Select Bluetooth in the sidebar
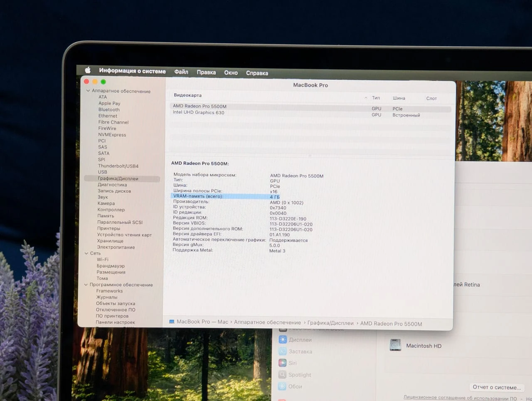 109,109
